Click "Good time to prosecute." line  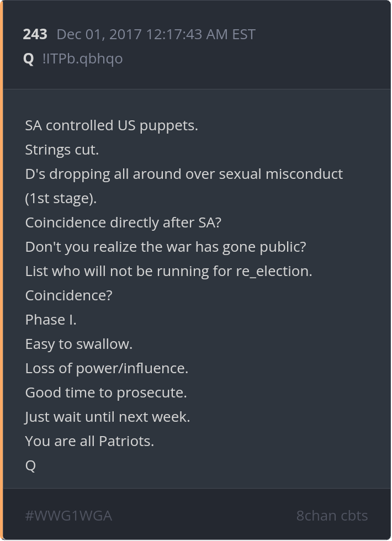coord(106,393)
